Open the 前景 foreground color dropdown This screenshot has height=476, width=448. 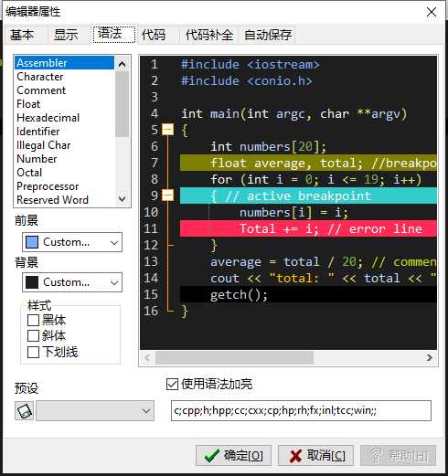point(72,242)
